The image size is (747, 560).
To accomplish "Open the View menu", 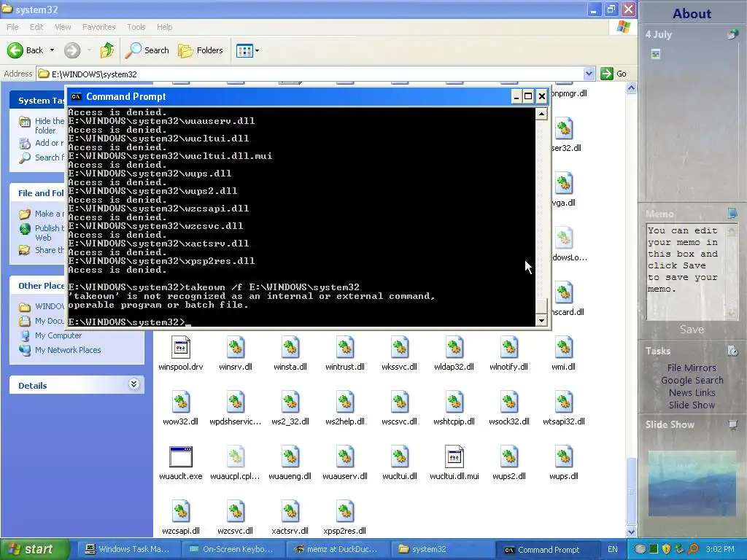I will pyautogui.click(x=63, y=27).
